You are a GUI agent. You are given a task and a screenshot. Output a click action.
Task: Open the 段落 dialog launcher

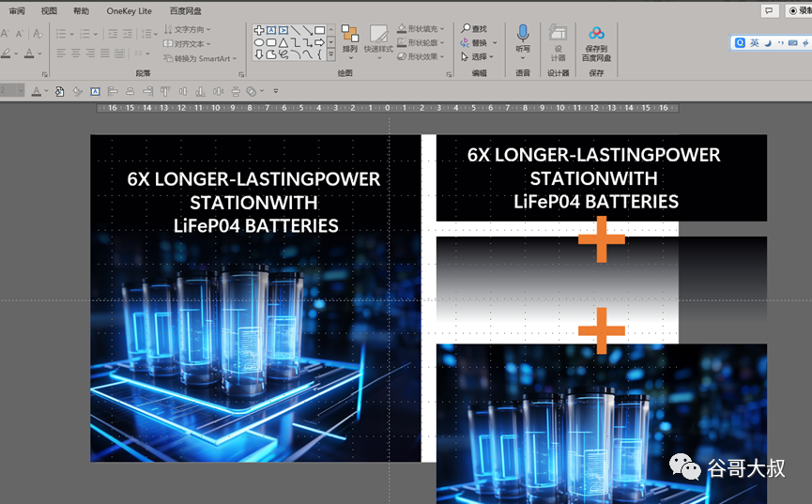[241, 74]
